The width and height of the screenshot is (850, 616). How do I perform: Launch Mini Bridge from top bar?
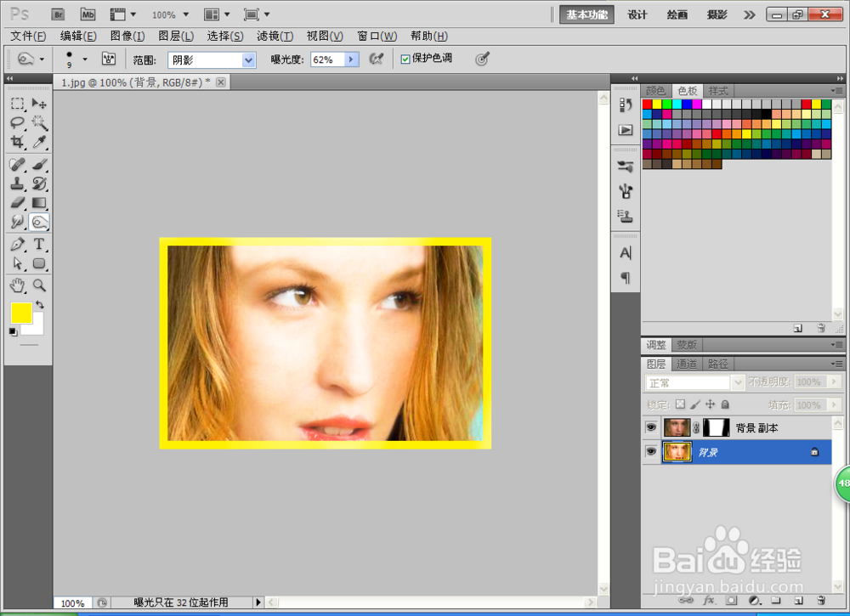(88, 14)
